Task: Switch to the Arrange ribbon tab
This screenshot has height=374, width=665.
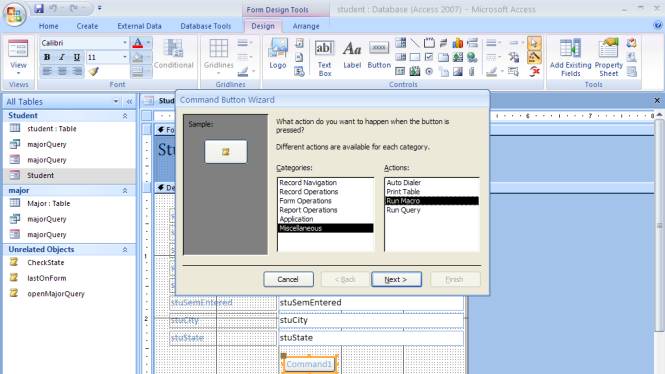Action: pyautogui.click(x=306, y=26)
